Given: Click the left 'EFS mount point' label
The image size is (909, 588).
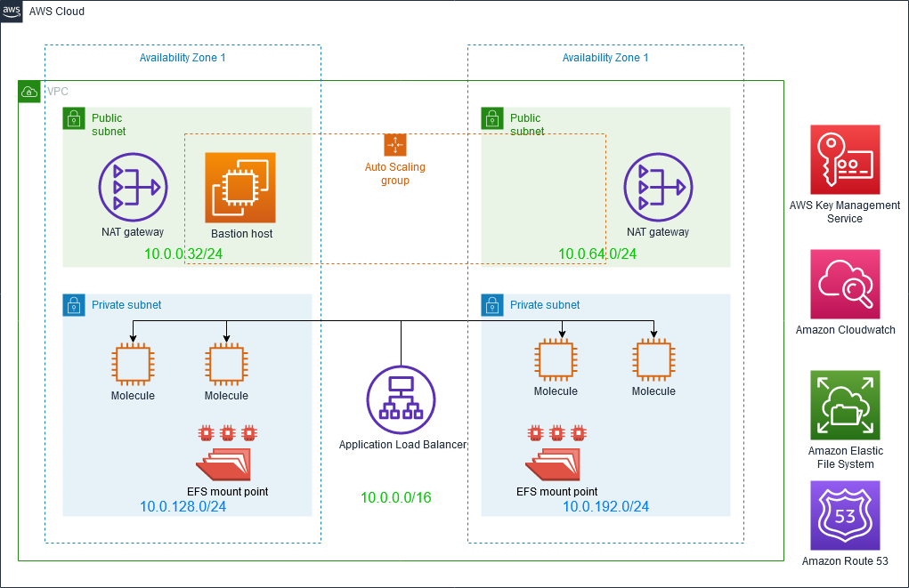Looking at the screenshot, I should pos(227,491).
